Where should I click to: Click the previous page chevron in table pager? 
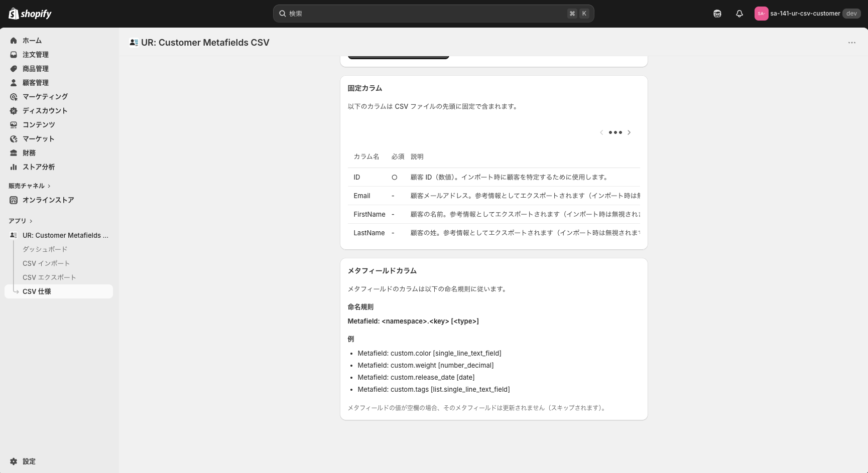pos(601,132)
